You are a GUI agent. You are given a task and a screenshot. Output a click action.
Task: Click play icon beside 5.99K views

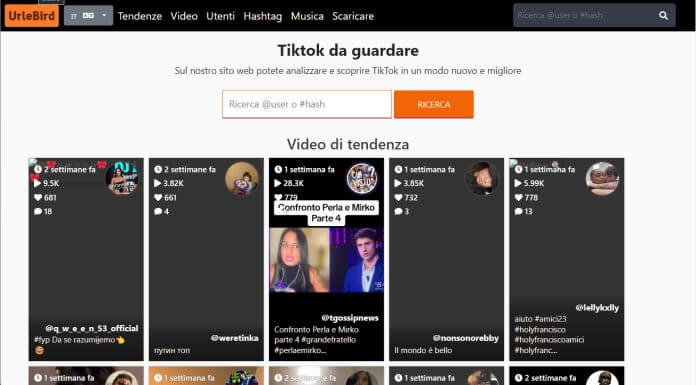pyautogui.click(x=518, y=183)
